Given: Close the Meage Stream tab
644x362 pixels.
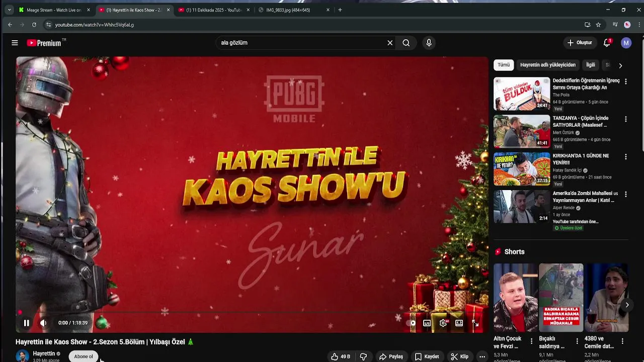Looking at the screenshot, I should pos(89,10).
